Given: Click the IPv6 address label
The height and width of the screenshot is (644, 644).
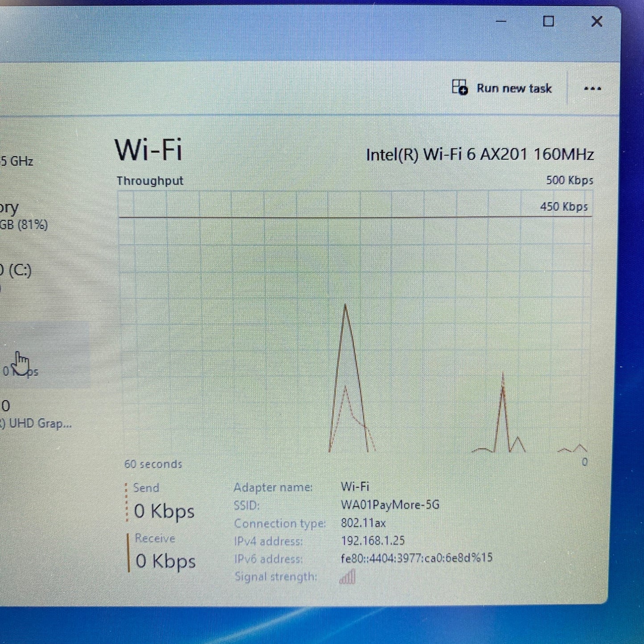Looking at the screenshot, I should 268,559.
